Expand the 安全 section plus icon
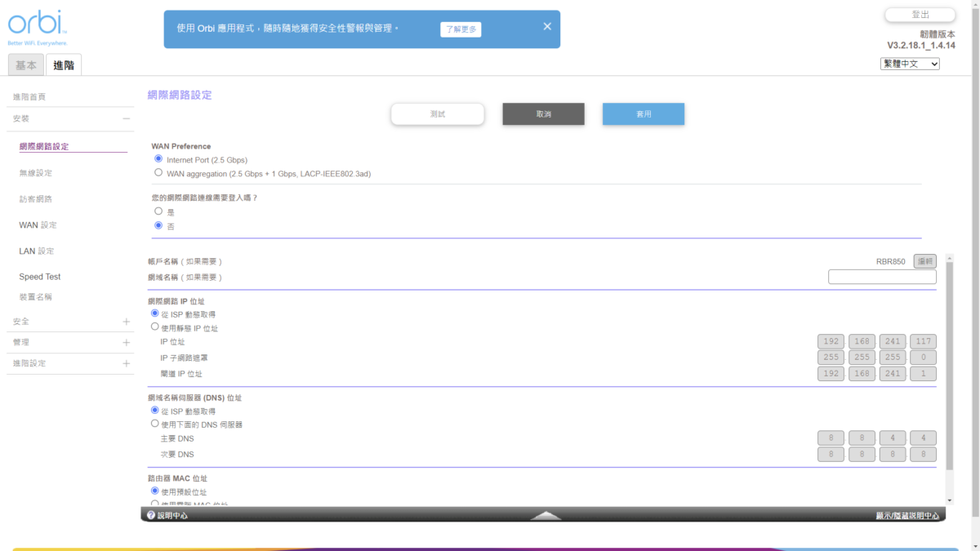Screen dimensions: 980x551 pos(126,322)
